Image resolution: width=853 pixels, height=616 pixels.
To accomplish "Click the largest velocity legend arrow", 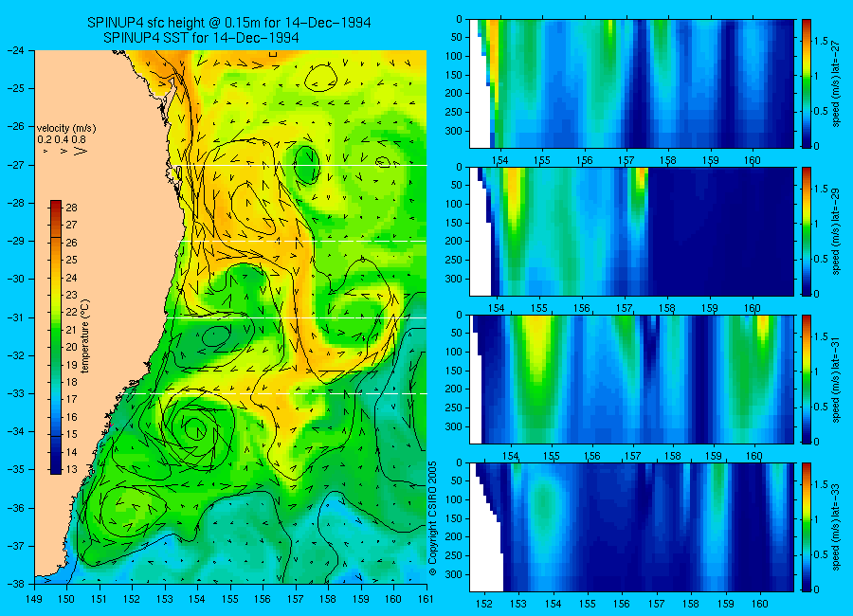I will click(81, 151).
